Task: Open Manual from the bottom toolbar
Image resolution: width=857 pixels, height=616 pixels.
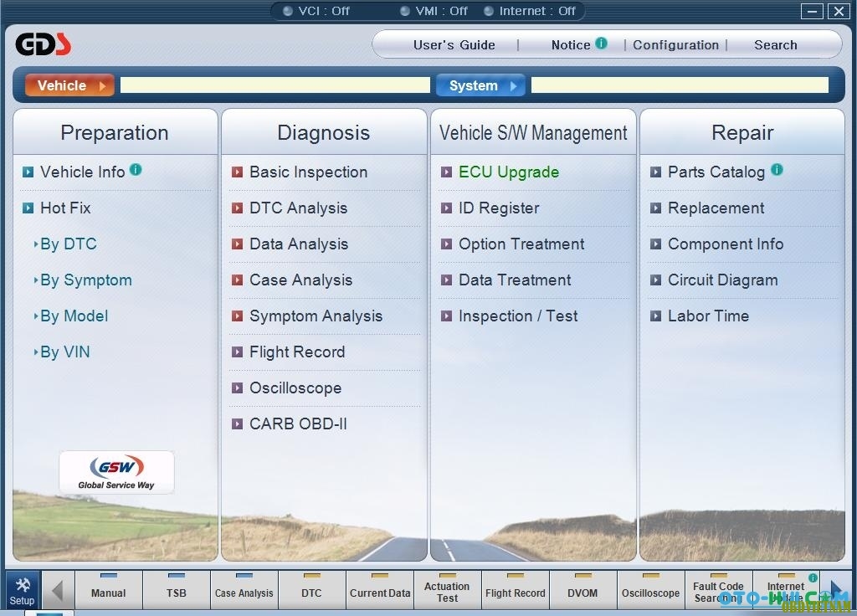Action: (109, 588)
